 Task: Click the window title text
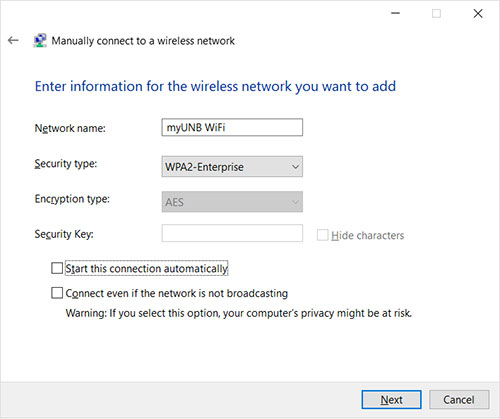[143, 41]
